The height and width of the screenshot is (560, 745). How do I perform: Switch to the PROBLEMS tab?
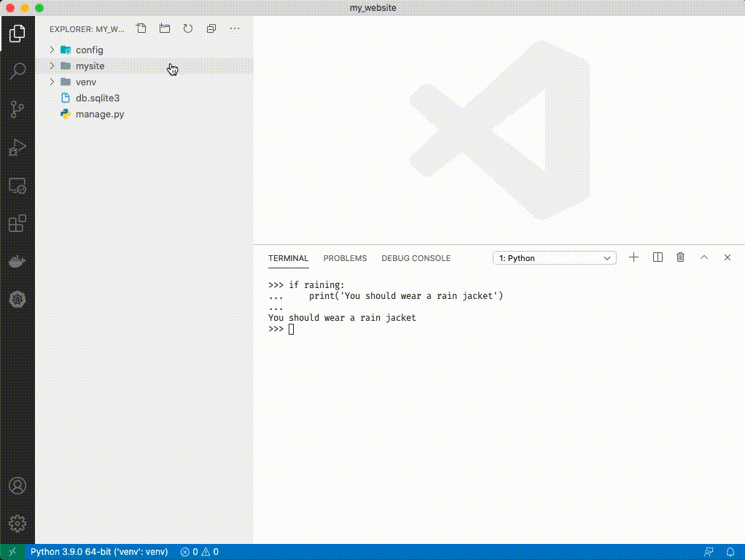click(345, 258)
